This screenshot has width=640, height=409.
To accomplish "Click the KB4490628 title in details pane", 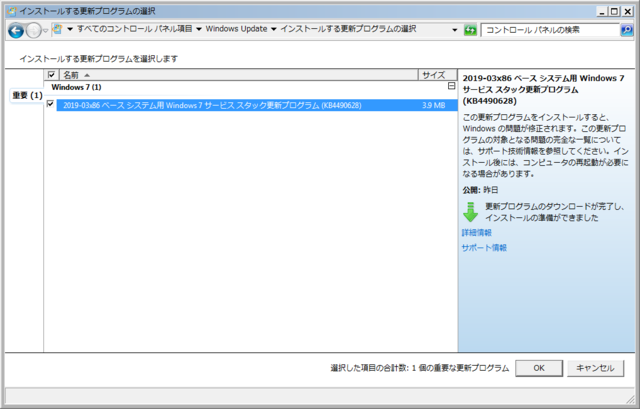I will 543,89.
